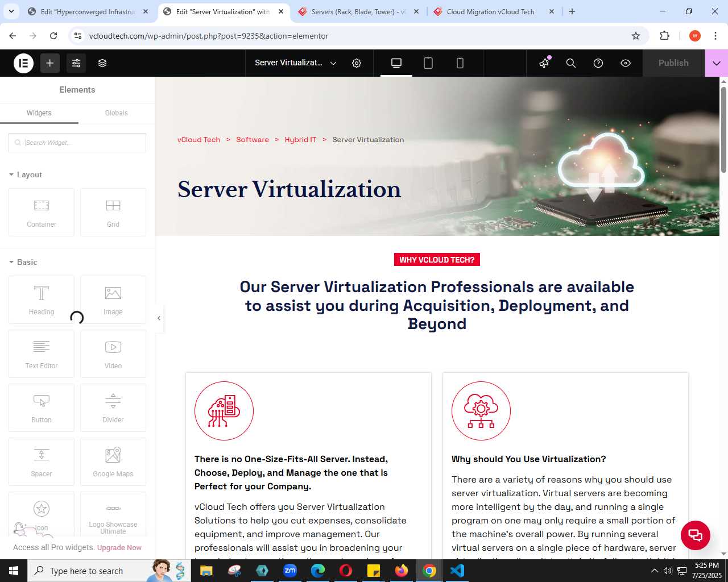Screen dimensions: 728x582
Task: Select the Video widget
Action: pyautogui.click(x=113, y=354)
